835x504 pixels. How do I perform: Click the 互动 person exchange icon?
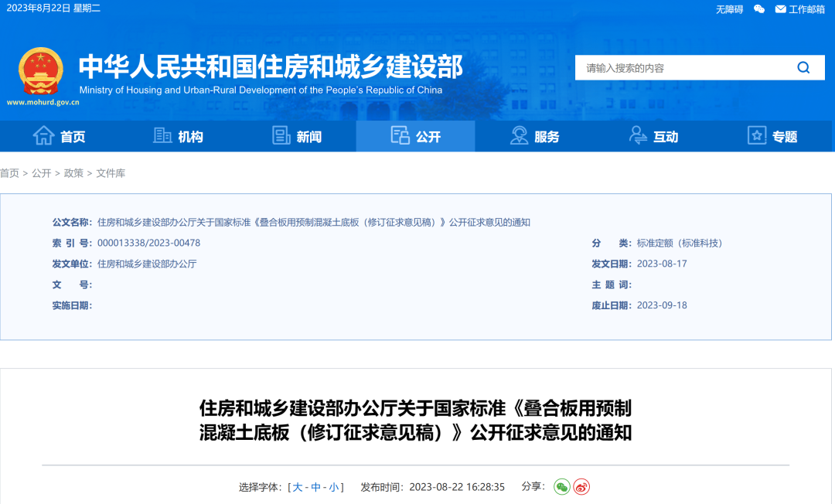click(637, 136)
